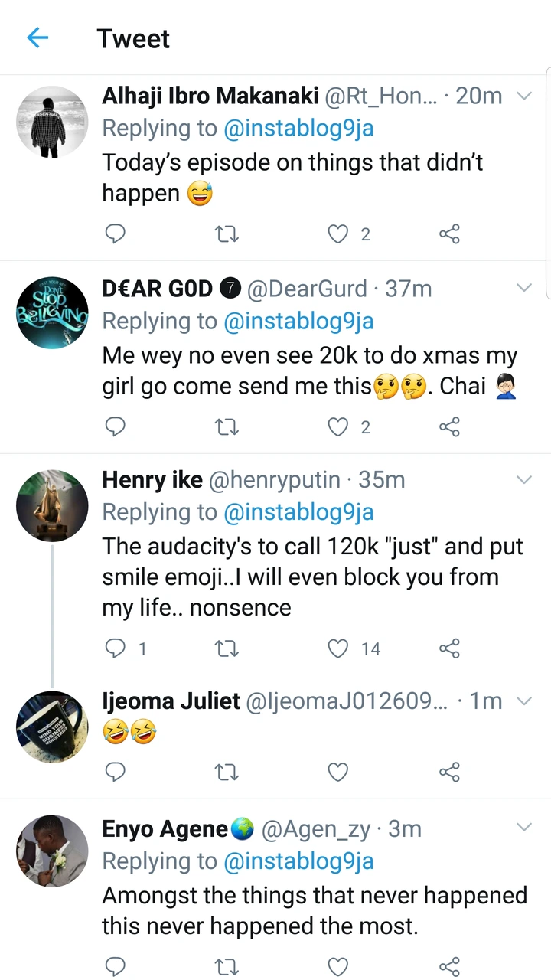Image resolution: width=551 pixels, height=980 pixels.
Task: Open D€AR GOD's profile picture
Action: point(52,313)
